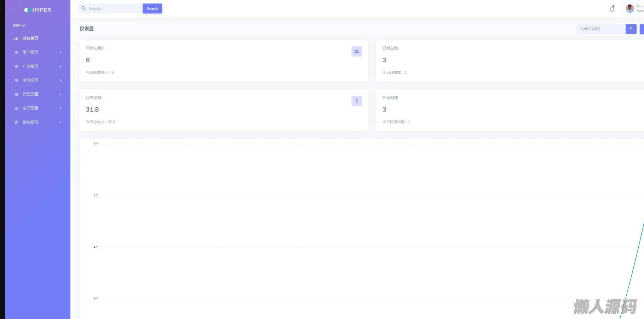Screen dimensions: 644x319
Task: Expand the 全局配置 chevron arrow
Action: pyautogui.click(x=60, y=108)
